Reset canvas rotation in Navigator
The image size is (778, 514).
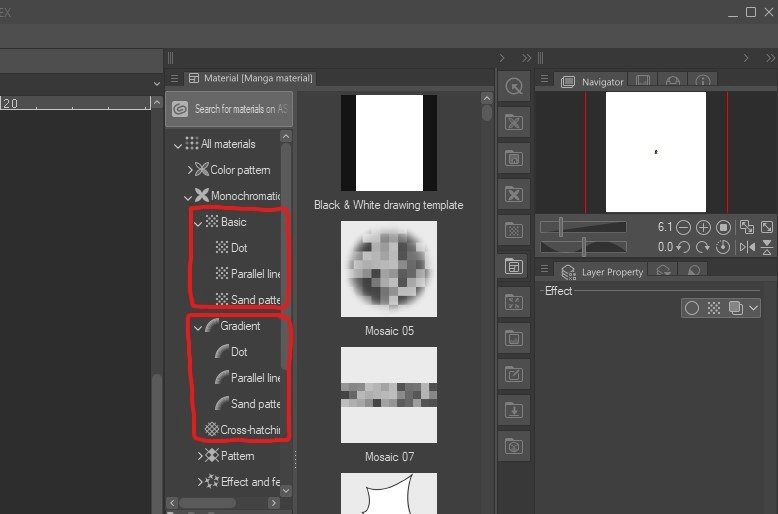click(x=723, y=247)
